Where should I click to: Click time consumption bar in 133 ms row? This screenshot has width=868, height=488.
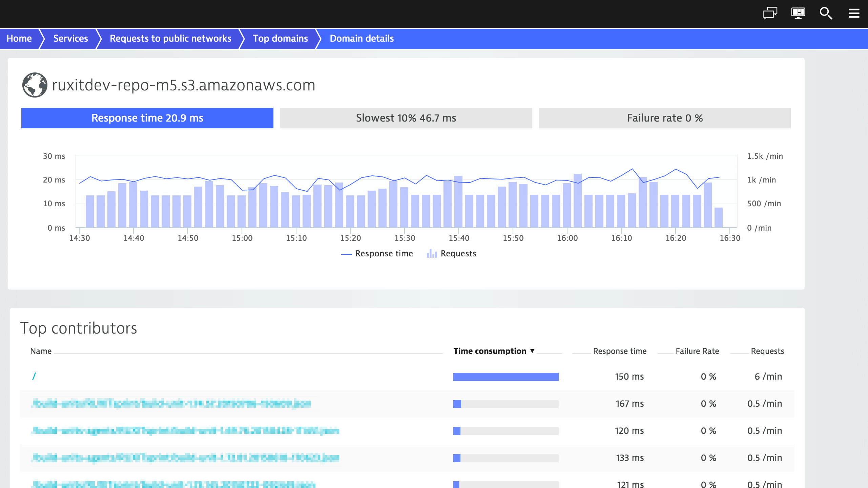click(505, 458)
